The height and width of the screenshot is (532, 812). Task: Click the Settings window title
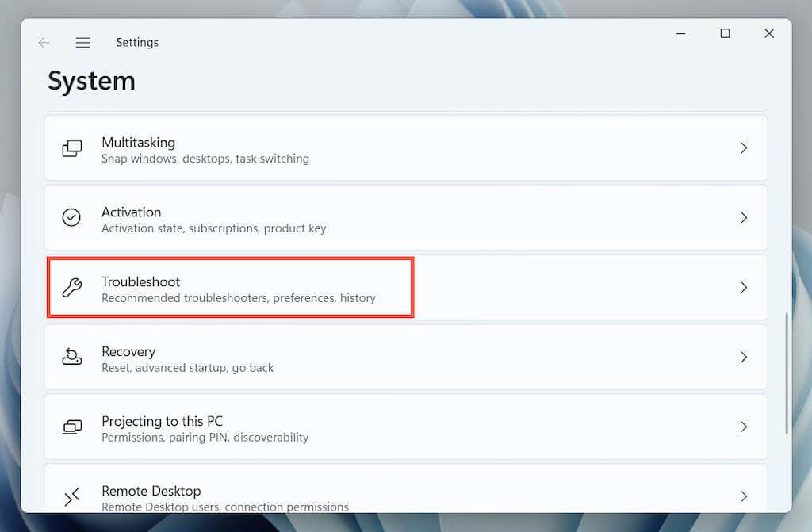point(137,43)
